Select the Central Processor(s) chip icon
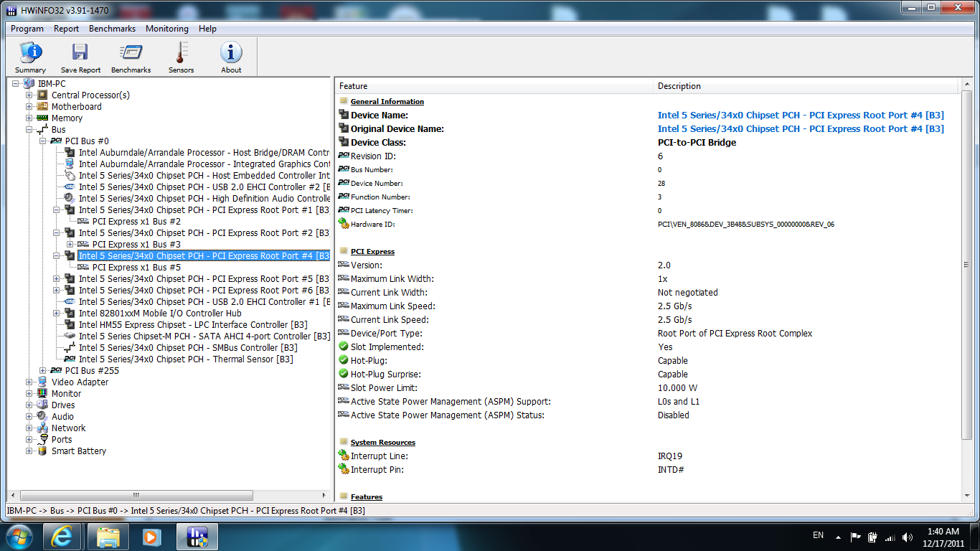Screen dimensions: 980x551 coord(42,95)
